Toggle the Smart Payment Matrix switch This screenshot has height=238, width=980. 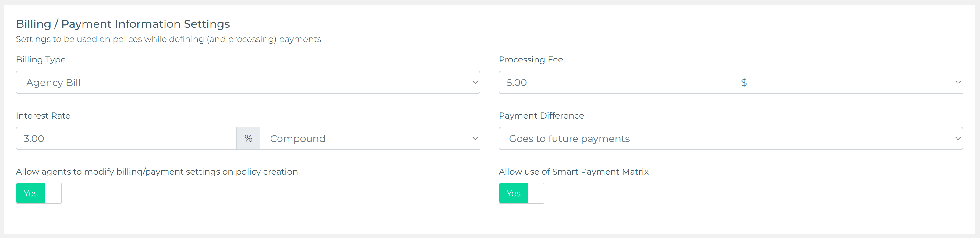[x=521, y=194]
